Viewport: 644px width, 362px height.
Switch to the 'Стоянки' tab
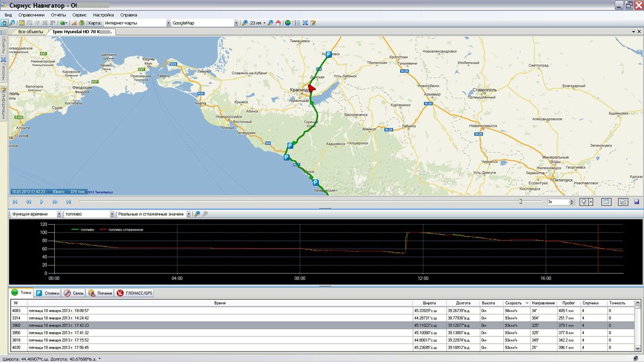(47, 293)
